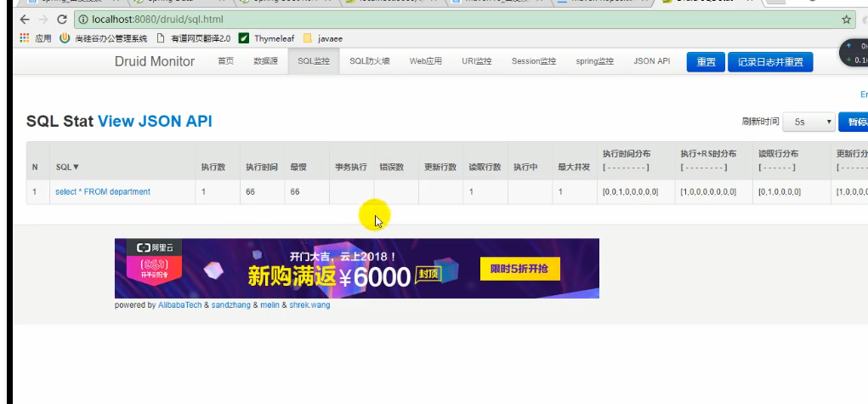Open the melin footer link
Screen dimensions: 868x404
click(x=269, y=304)
